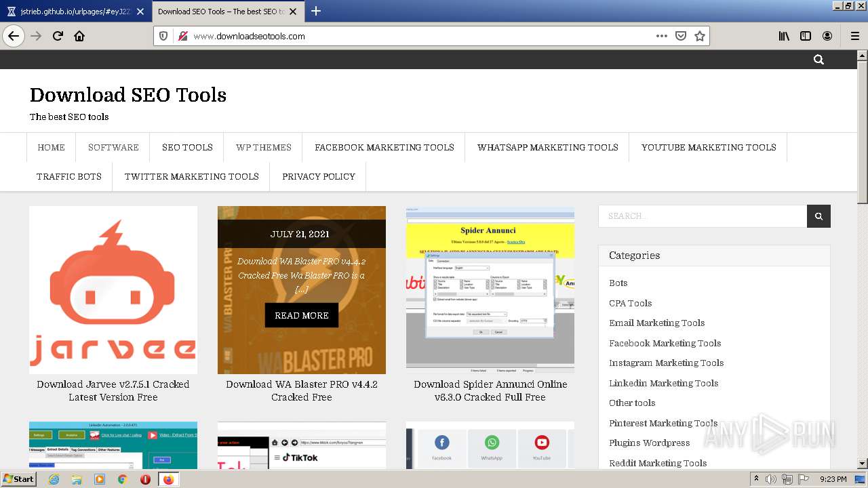Open Linkedin Marketing Tools category
The image size is (868, 488).
tap(664, 383)
